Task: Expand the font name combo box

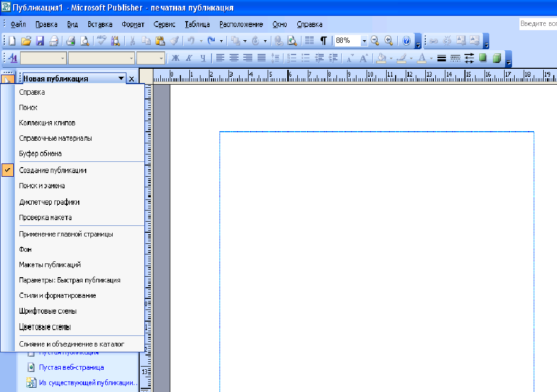Action: coord(101,58)
